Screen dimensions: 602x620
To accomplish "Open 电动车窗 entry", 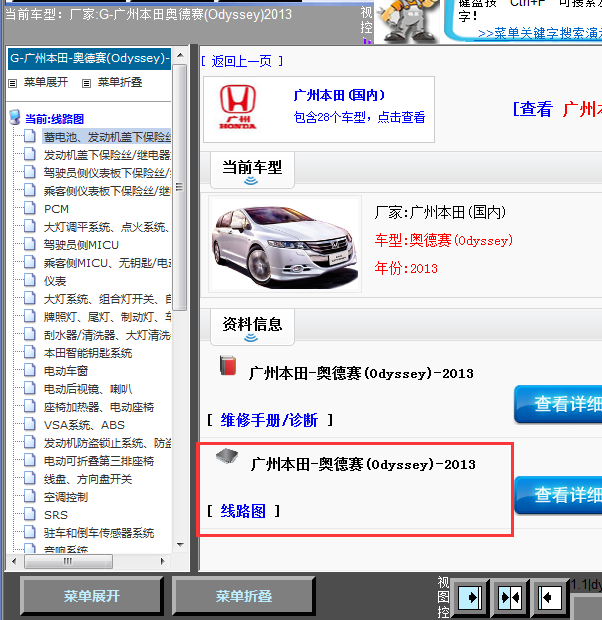I will 66,371.
